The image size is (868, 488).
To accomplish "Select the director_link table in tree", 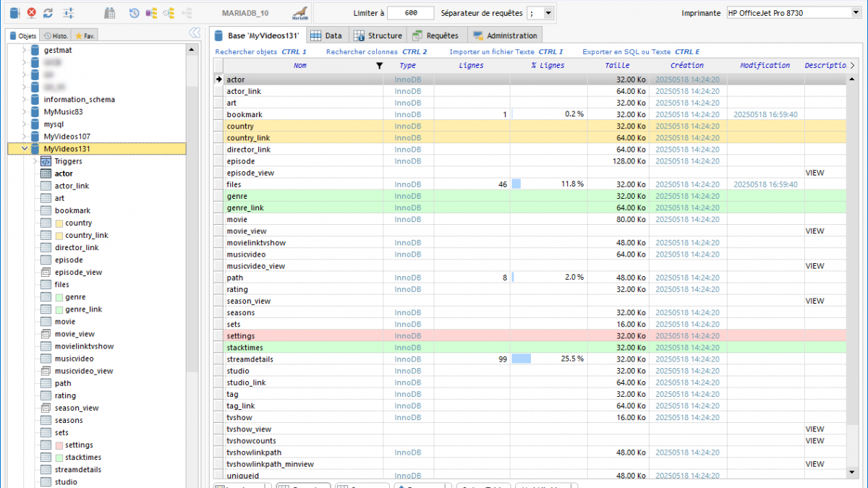I will click(77, 247).
